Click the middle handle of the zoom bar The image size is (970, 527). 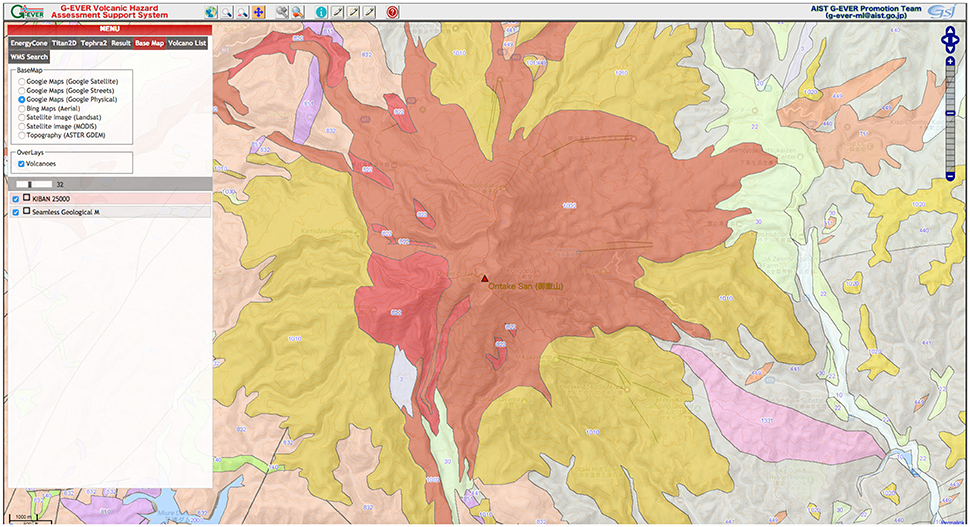tap(950, 113)
